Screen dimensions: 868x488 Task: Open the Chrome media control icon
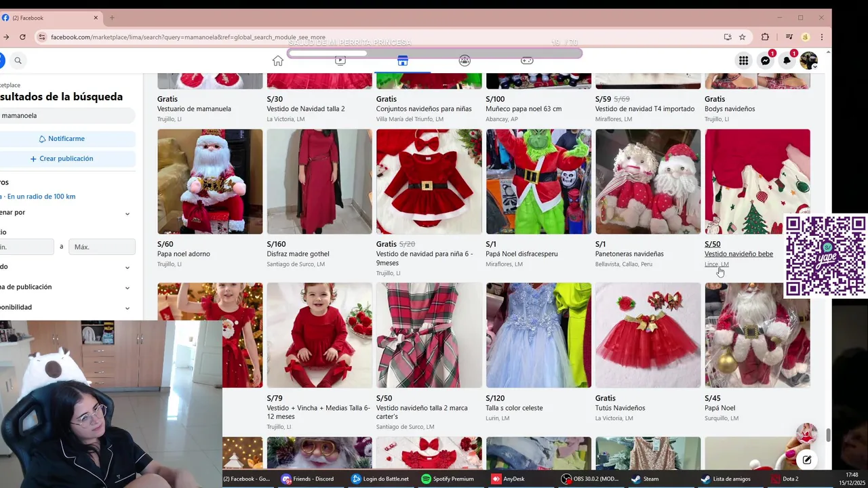pos(789,37)
